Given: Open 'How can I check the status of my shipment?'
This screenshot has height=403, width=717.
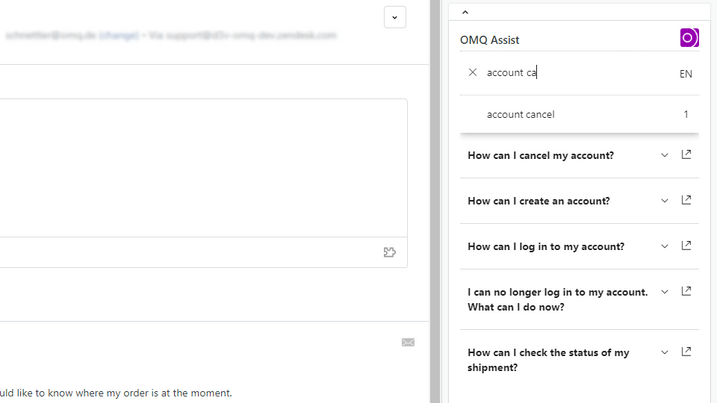Looking at the screenshot, I should [548, 360].
